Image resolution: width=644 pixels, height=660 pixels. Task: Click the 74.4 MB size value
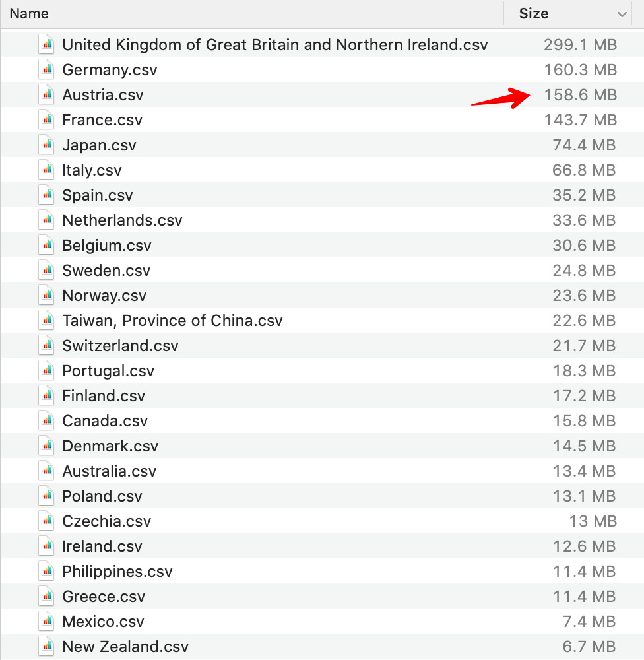(x=584, y=145)
